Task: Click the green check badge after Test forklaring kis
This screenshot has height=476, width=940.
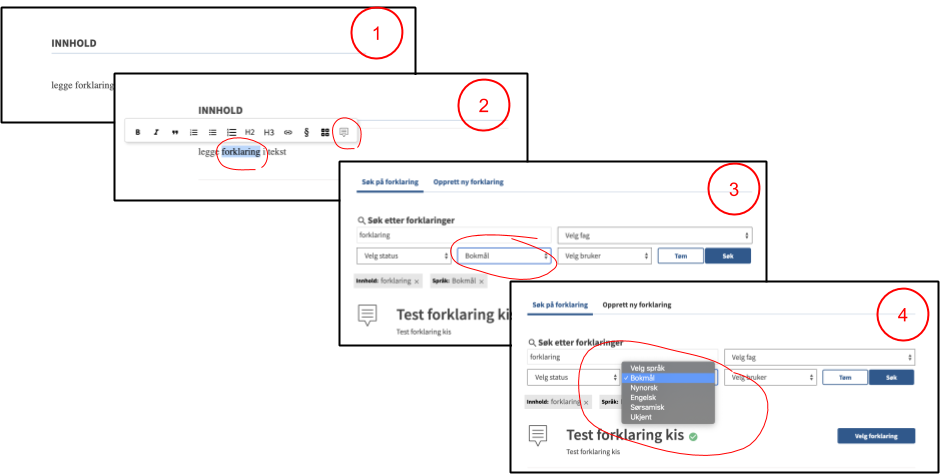Action: point(693,436)
